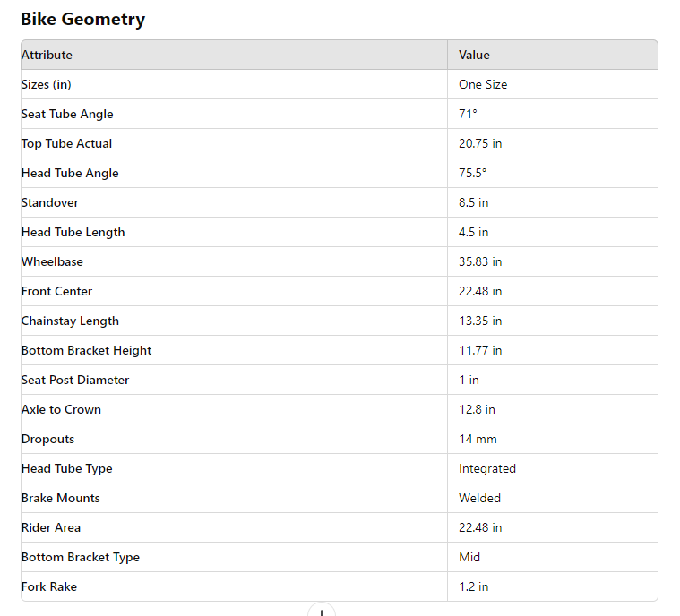Click the Brake Mounts row label

60,498
